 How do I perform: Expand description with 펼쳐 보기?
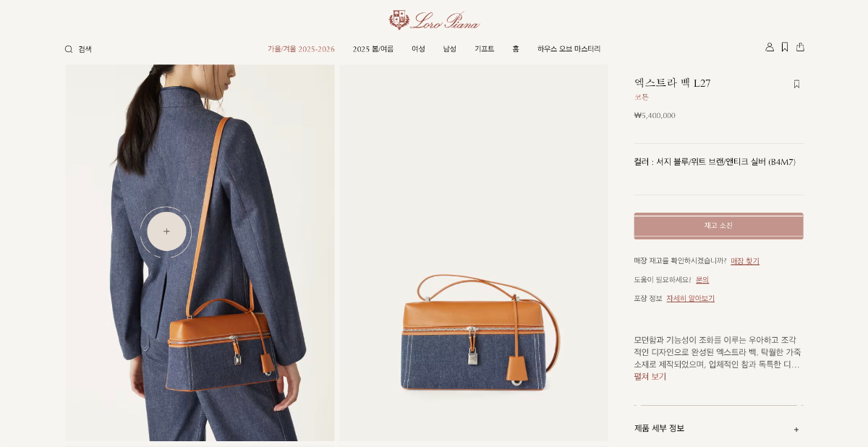point(650,377)
